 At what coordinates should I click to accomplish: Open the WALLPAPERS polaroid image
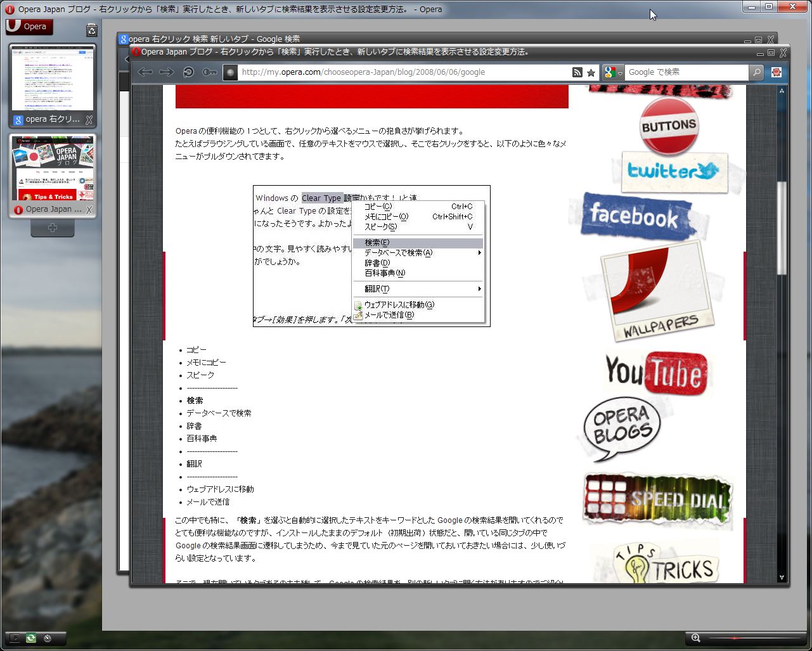(x=657, y=292)
